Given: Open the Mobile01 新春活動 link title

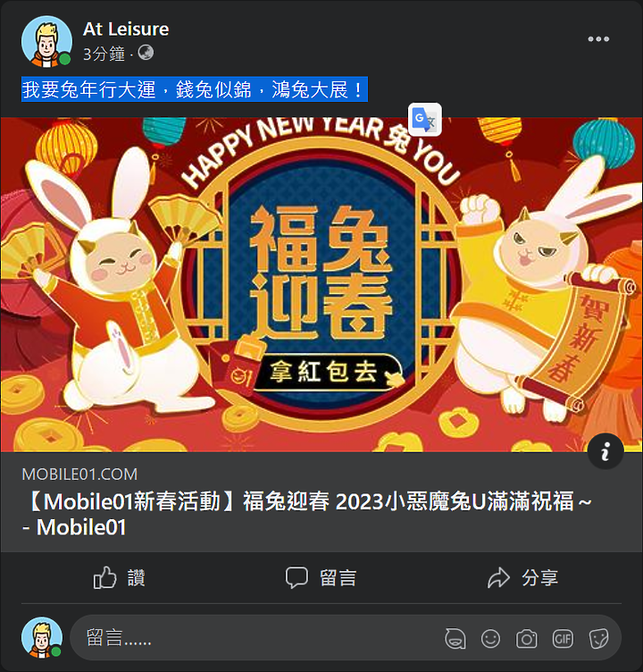Looking at the screenshot, I should 307,514.
